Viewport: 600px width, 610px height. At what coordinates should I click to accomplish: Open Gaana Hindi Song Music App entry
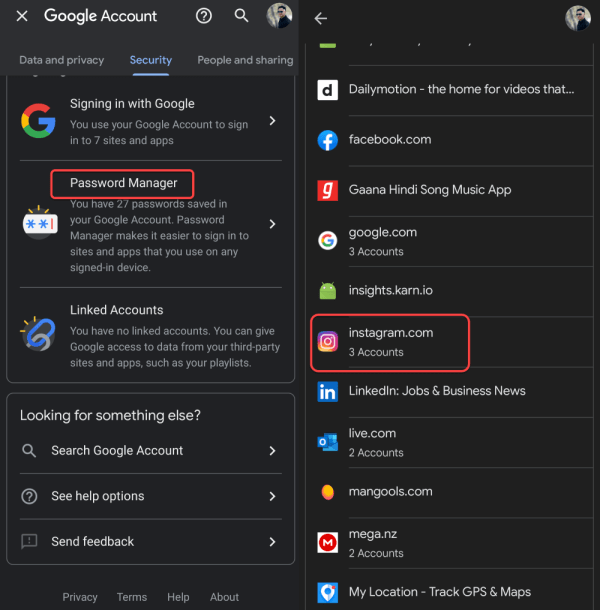451,191
